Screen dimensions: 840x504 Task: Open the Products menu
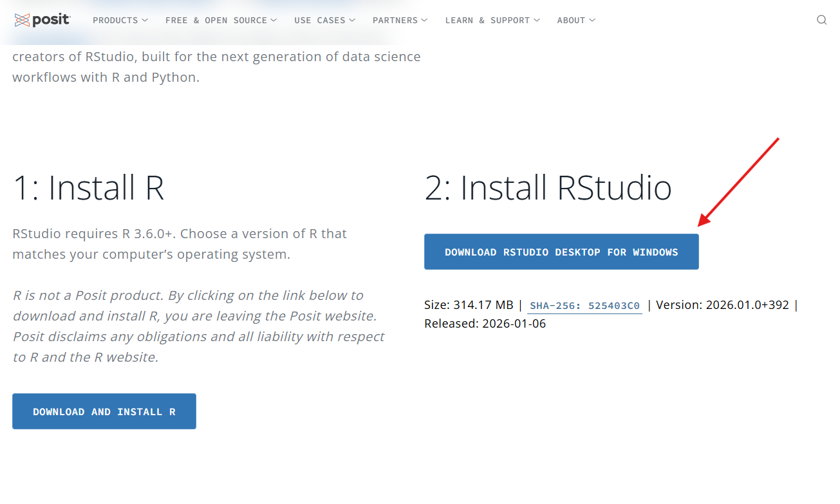[x=120, y=21]
